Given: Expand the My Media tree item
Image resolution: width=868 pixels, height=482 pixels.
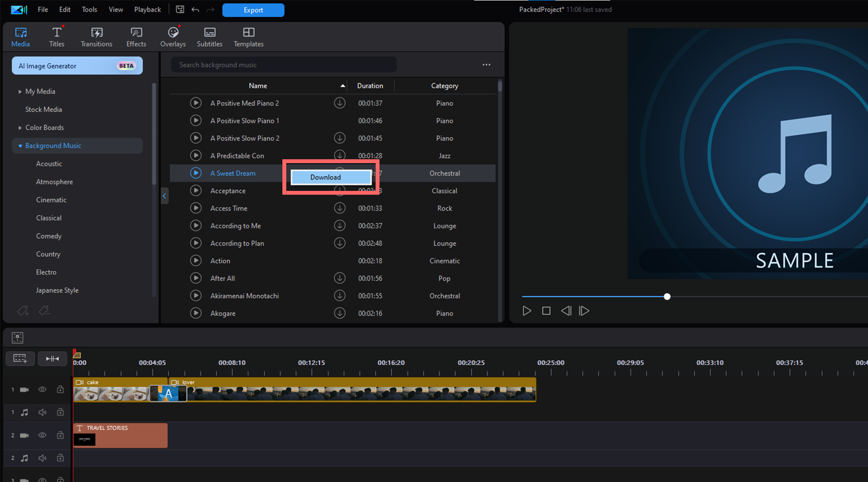Looking at the screenshot, I should point(20,91).
